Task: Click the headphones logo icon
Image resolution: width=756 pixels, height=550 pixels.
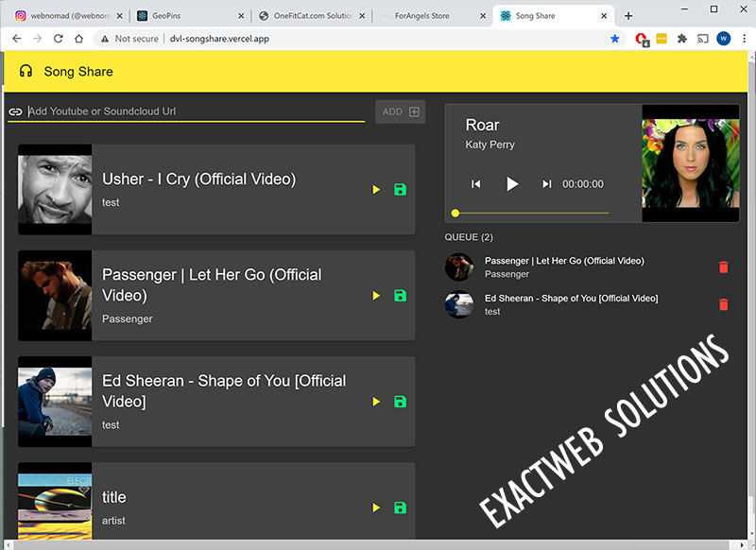Action: point(26,71)
